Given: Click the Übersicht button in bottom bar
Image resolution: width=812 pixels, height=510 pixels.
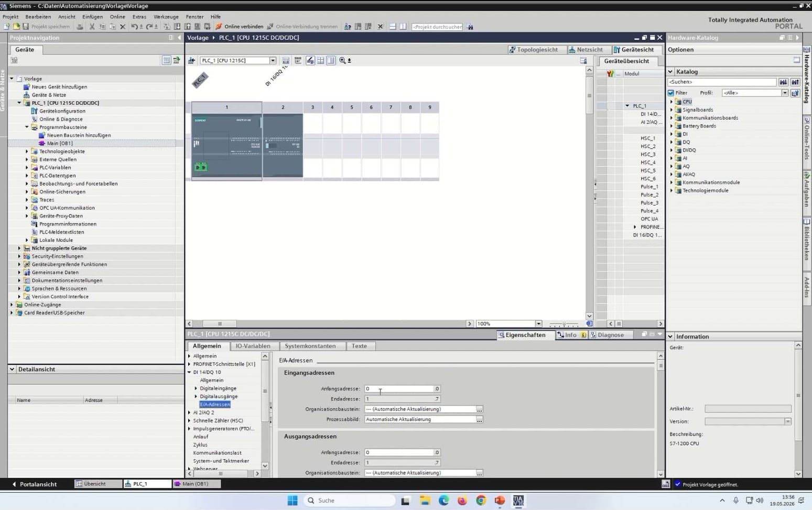Looking at the screenshot, I should coord(98,484).
